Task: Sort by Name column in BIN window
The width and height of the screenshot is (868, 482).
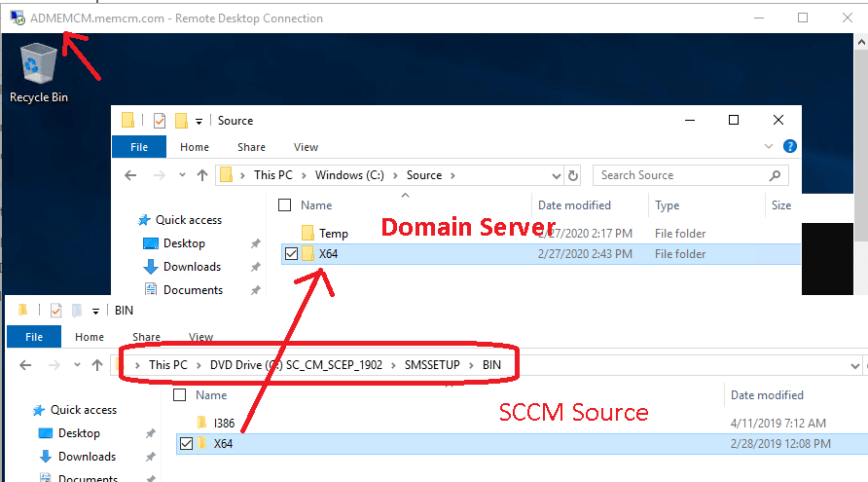Action: point(211,395)
